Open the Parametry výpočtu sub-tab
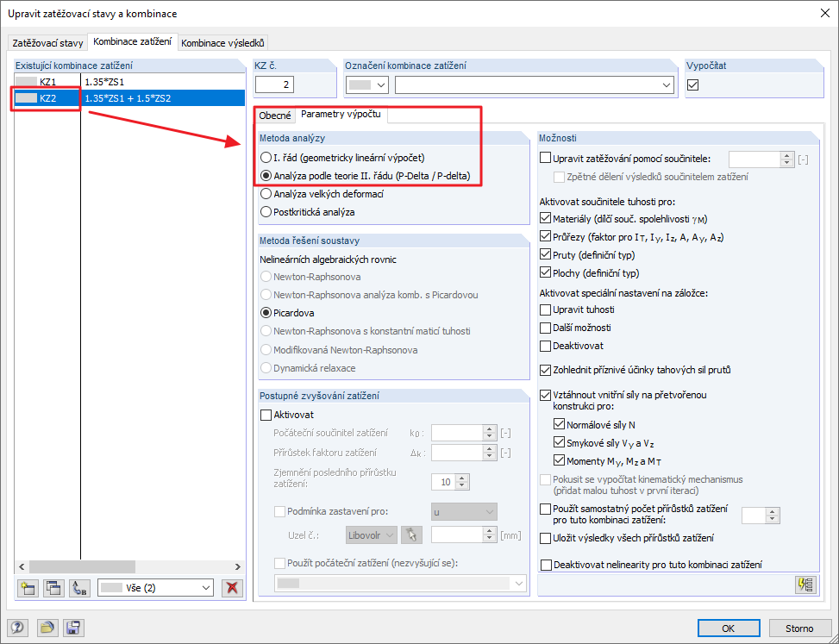The image size is (839, 644). pos(341,114)
